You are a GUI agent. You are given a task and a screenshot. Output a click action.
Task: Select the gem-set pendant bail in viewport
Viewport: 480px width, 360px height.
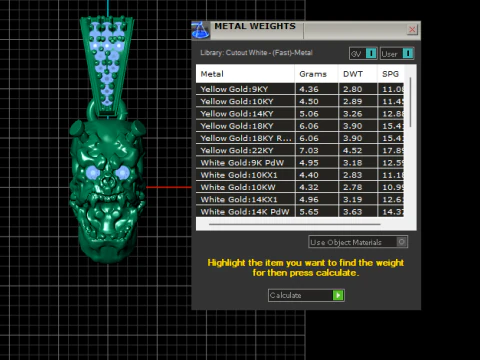[x=107, y=65]
